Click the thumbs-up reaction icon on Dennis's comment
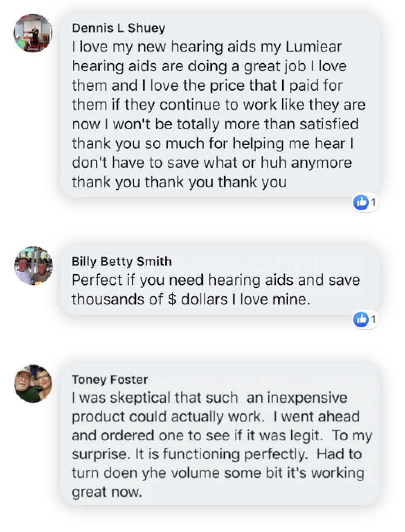405x532 pixels. [361, 202]
